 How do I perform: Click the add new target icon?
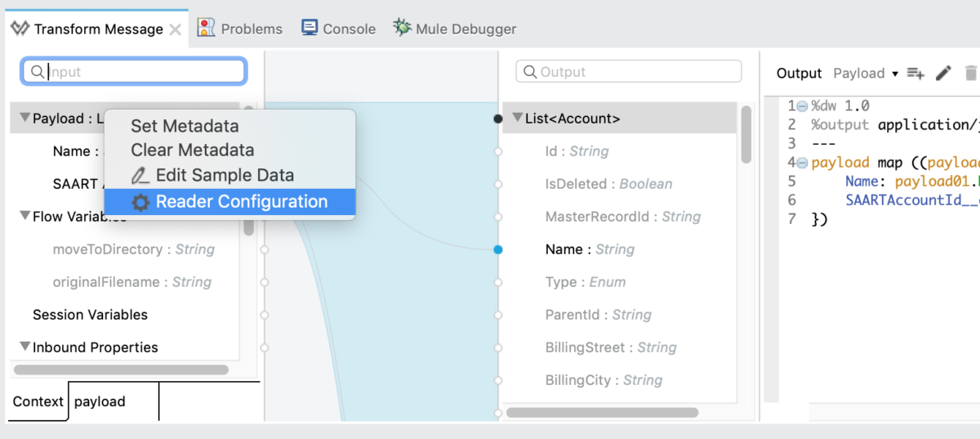(x=915, y=74)
